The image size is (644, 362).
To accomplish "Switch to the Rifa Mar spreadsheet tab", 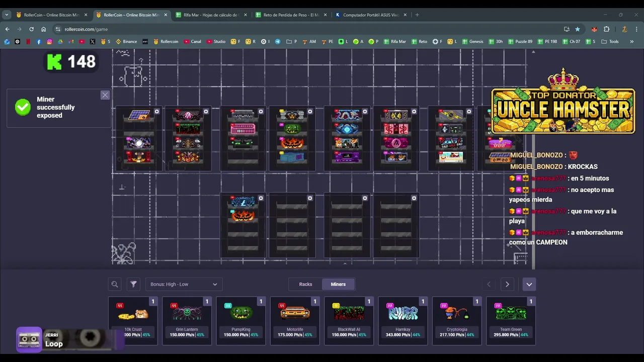I will click(211, 15).
